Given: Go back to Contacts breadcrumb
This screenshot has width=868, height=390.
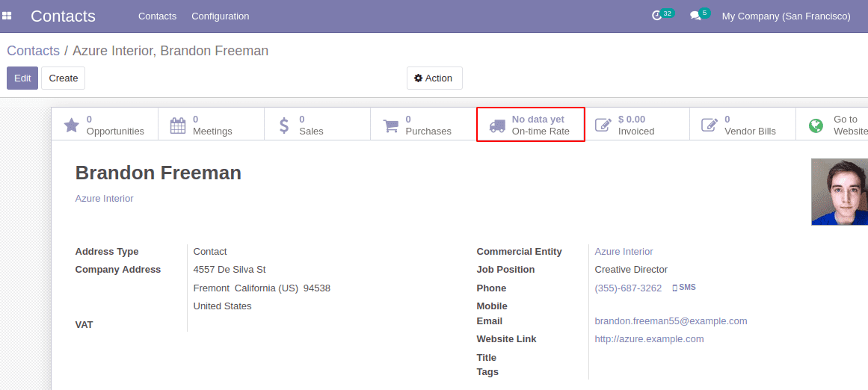Looking at the screenshot, I should point(33,51).
